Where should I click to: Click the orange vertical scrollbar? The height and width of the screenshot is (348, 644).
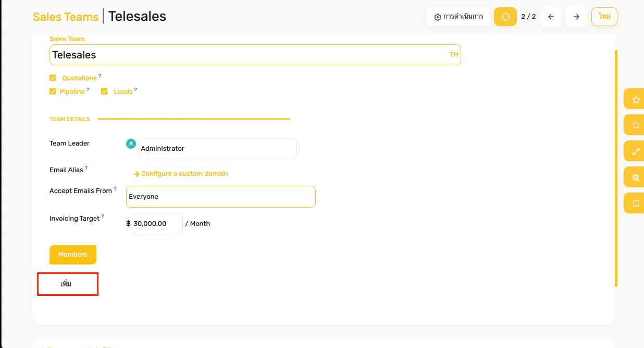(616, 169)
